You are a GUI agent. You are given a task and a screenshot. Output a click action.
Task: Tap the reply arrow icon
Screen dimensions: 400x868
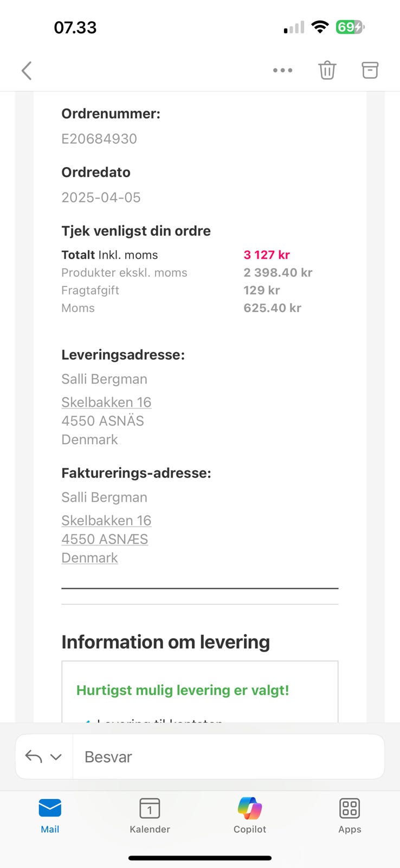click(34, 757)
